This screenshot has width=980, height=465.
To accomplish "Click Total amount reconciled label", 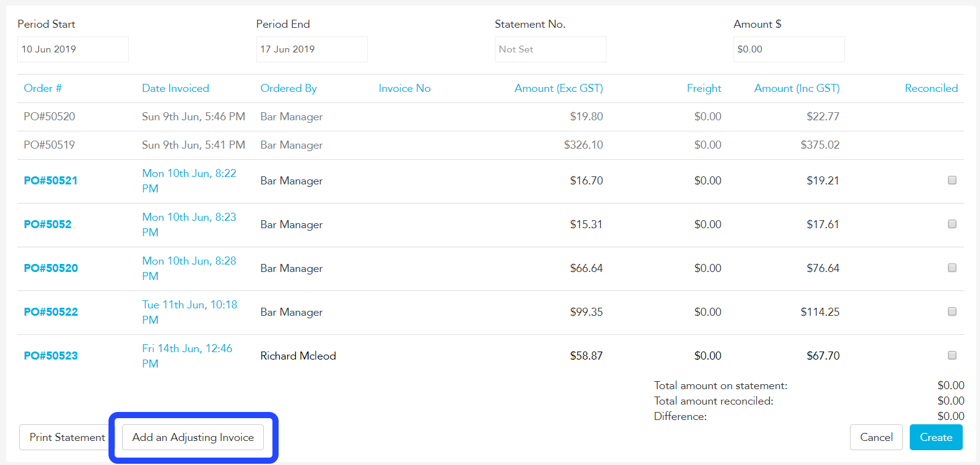I will pos(714,401).
